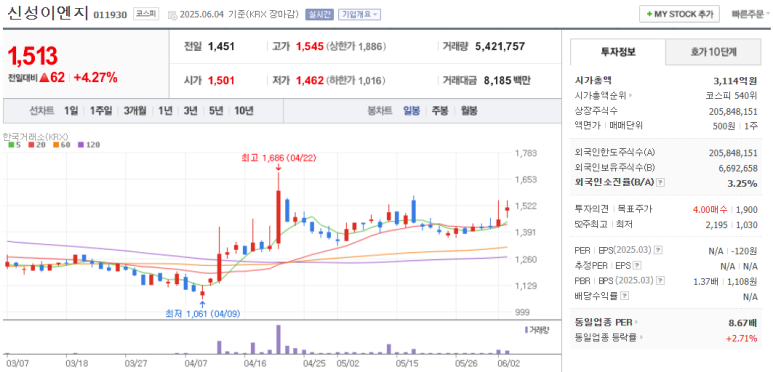This screenshot has width=773, height=372.
Task: Click the 실시간 badge button
Action: (319, 15)
